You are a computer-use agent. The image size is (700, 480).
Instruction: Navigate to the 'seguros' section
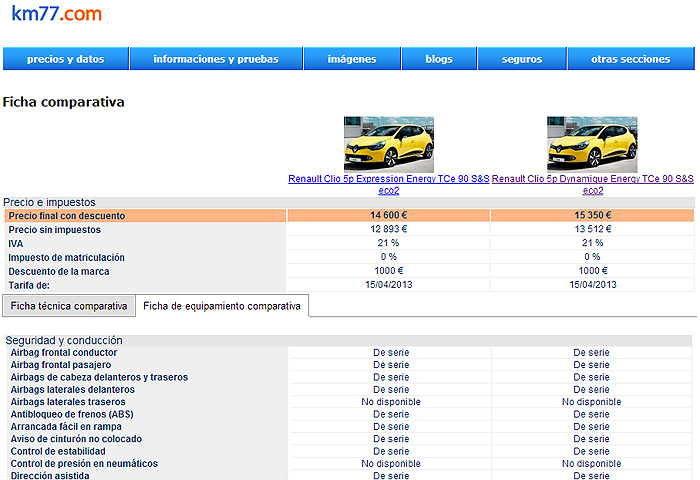522,59
